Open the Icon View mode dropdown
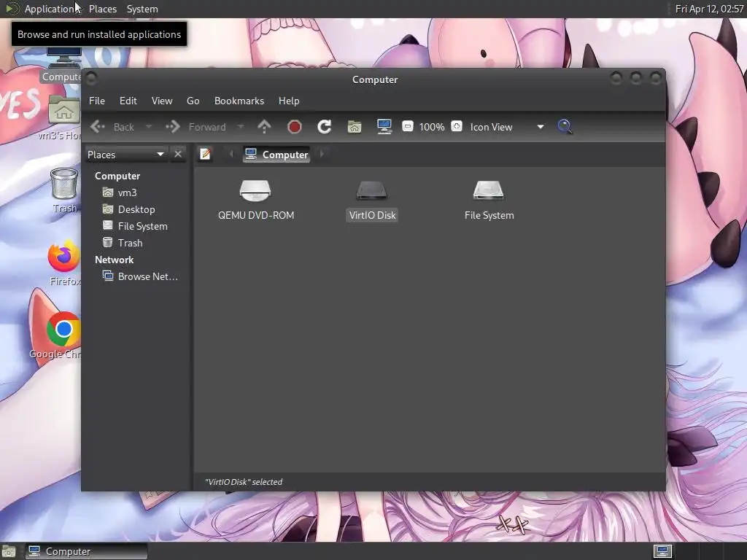747x560 pixels. [x=507, y=127]
